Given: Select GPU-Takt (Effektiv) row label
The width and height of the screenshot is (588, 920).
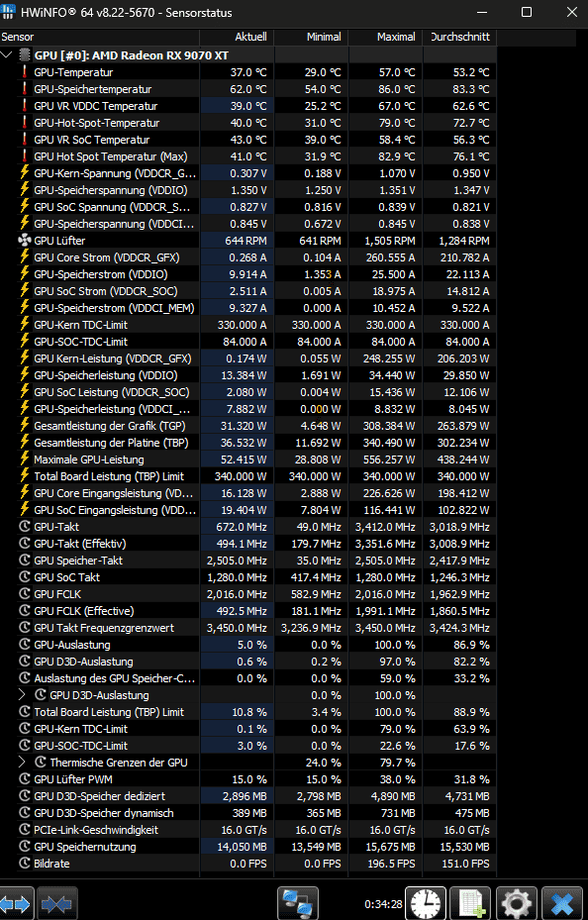Looking at the screenshot, I should 80,544.
